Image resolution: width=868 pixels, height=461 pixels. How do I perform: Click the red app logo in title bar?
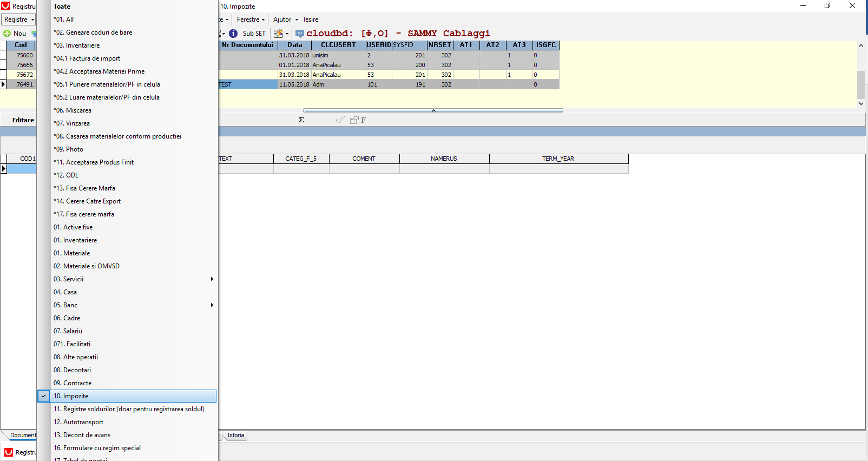5,6
